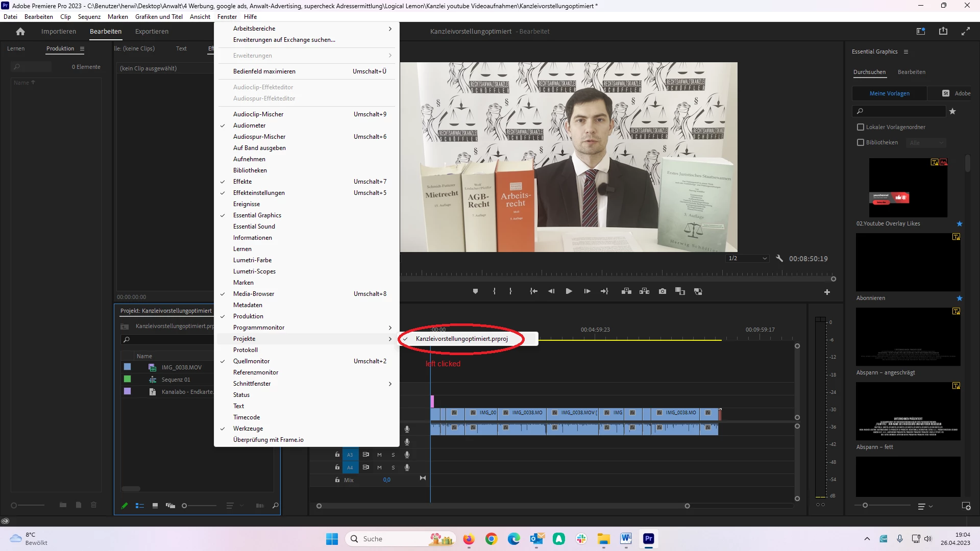
Task: Click the thumbnail size slider in Essential Graphics
Action: pos(865,506)
